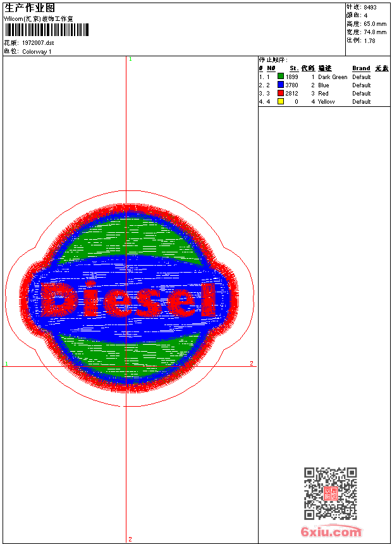Screen dimensions: 392x544
Task: Select the Blue color swatch
Action: 281,85
